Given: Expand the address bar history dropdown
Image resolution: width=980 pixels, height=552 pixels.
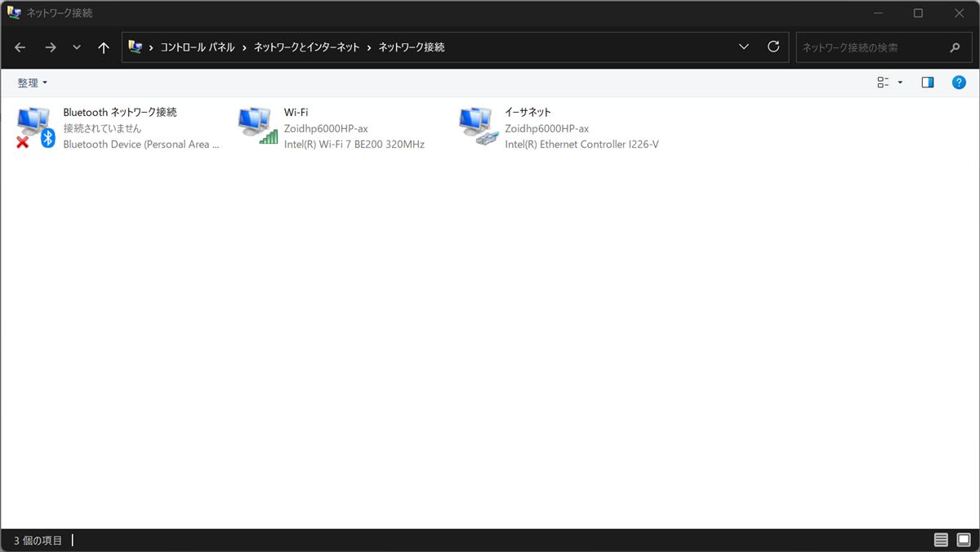Looking at the screenshot, I should (x=744, y=47).
